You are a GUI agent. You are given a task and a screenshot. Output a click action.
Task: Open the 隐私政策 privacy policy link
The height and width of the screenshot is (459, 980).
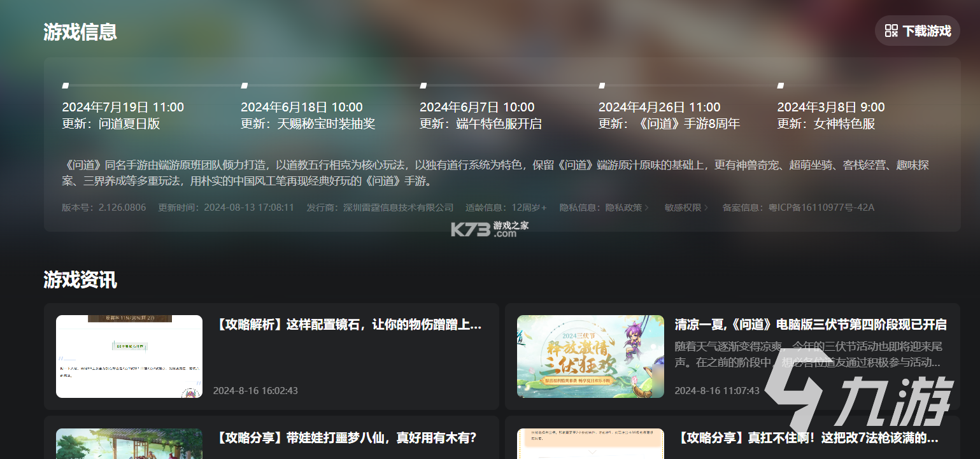coord(627,208)
